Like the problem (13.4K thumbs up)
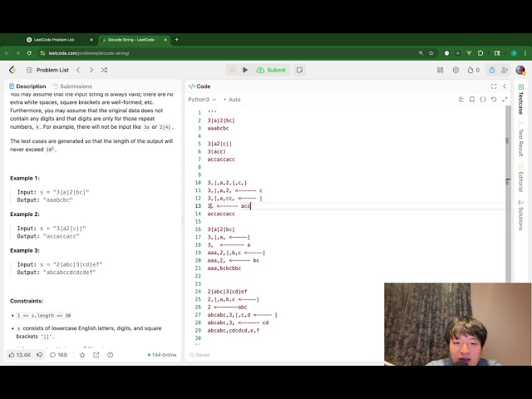This screenshot has height=399, width=532. point(20,355)
